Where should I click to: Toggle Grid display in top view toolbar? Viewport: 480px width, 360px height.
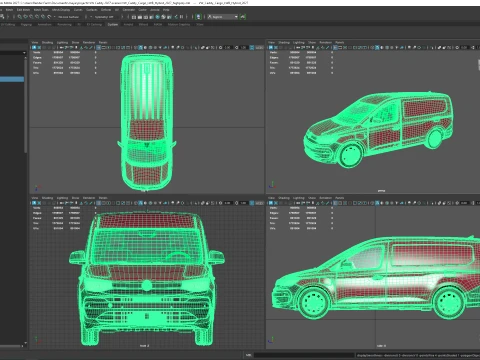99,48
